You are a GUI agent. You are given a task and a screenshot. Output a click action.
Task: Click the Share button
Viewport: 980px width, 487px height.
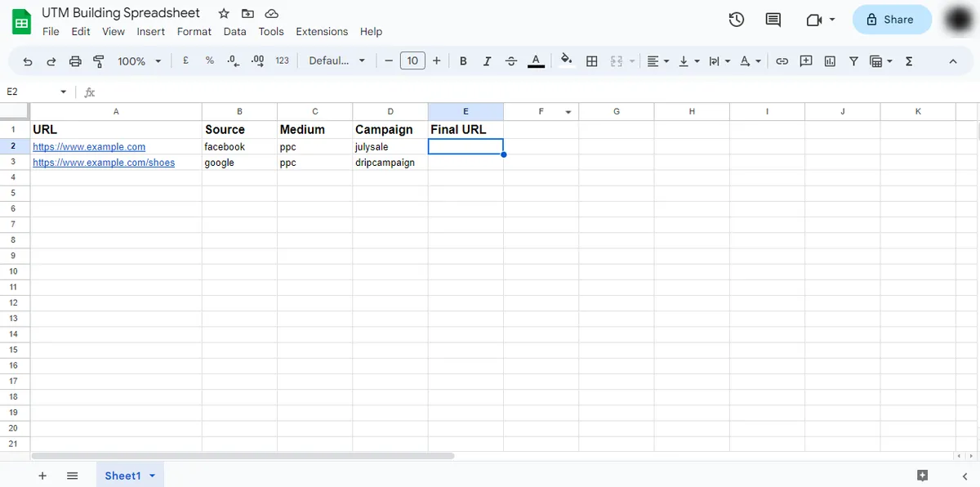point(892,20)
